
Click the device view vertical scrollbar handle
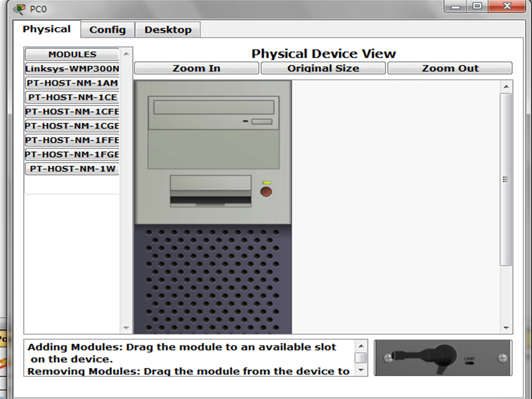tap(505, 179)
